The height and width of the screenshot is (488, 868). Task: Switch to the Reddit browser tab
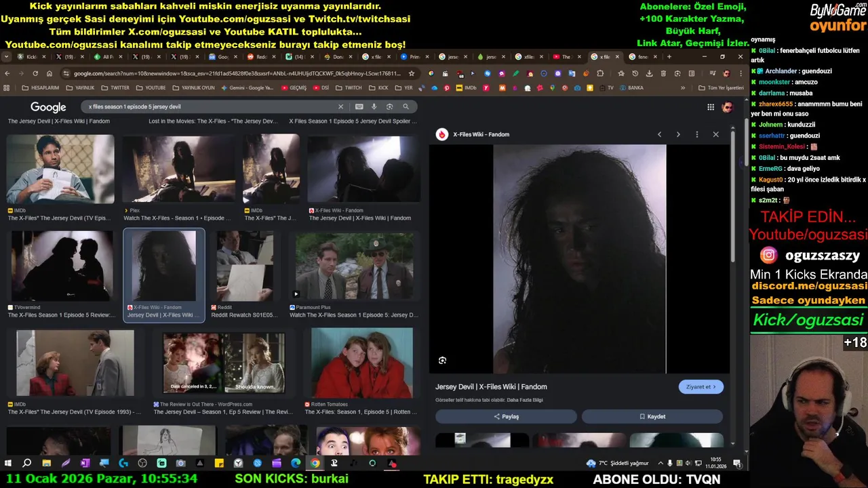coord(260,57)
